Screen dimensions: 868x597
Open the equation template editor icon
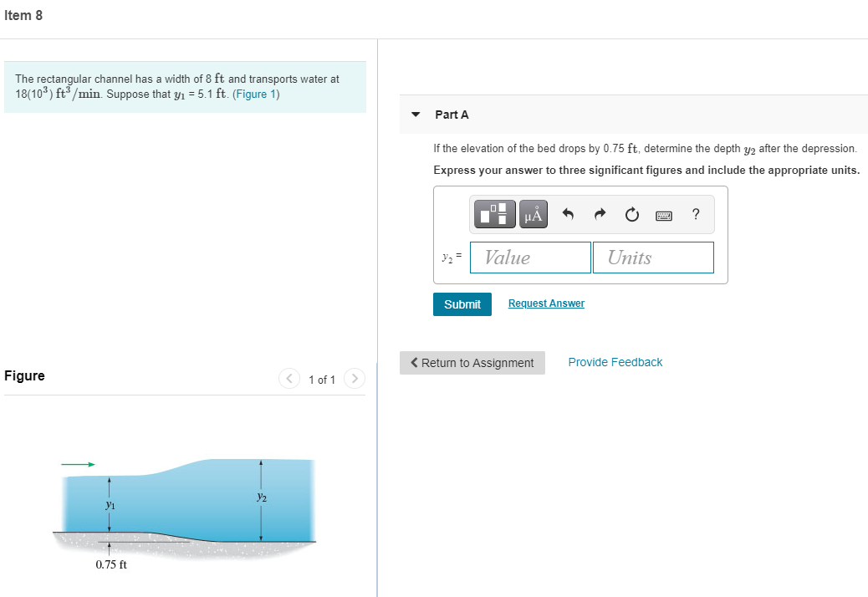click(493, 213)
